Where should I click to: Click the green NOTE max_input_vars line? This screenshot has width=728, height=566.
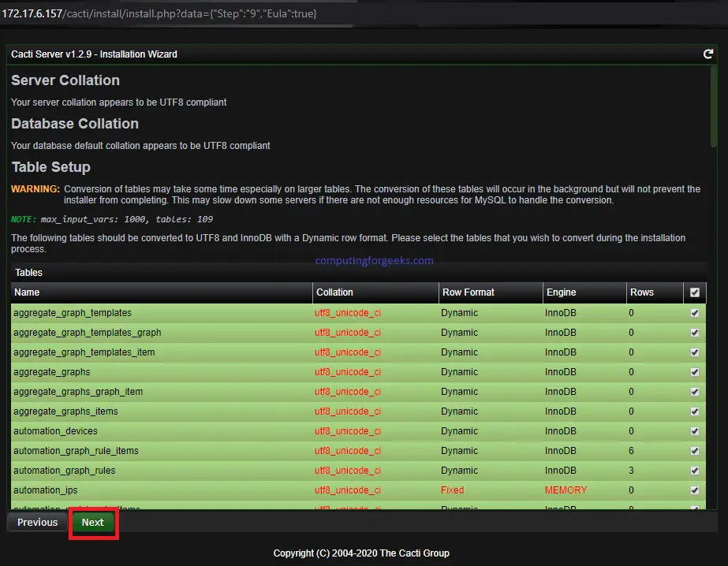tap(112, 219)
